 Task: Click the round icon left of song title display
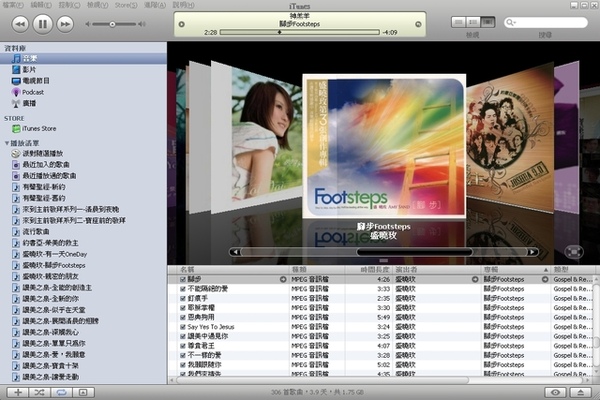(182, 24)
